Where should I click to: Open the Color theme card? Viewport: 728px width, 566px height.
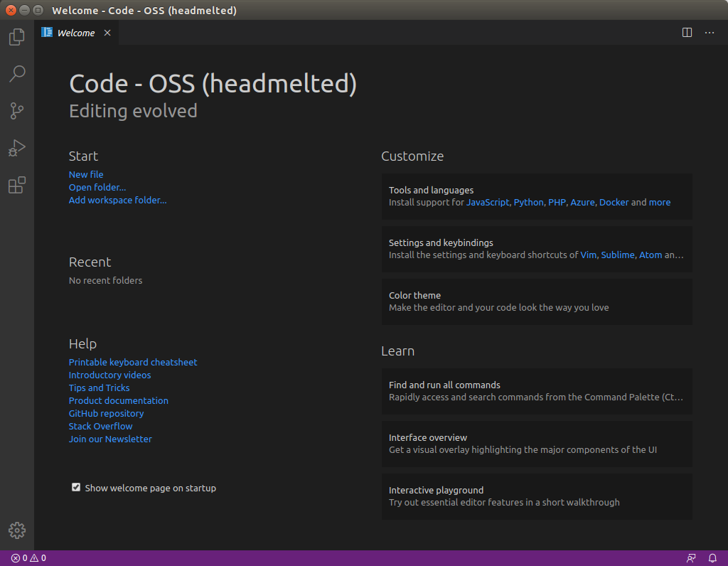[x=537, y=301]
